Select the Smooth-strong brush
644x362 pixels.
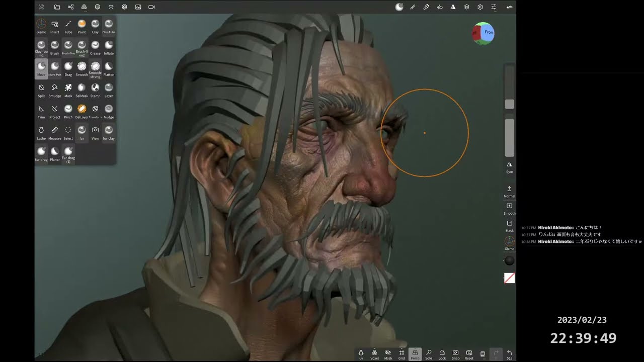(95, 69)
